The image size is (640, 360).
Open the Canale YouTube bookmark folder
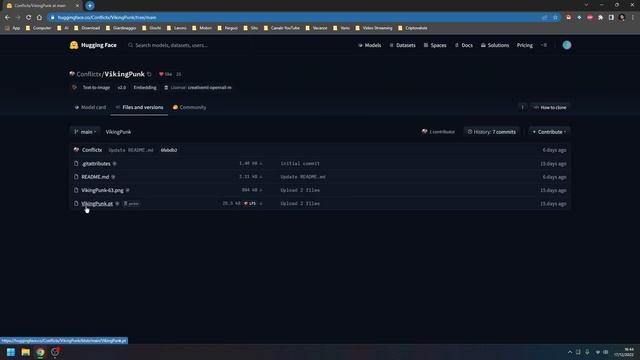click(282, 28)
